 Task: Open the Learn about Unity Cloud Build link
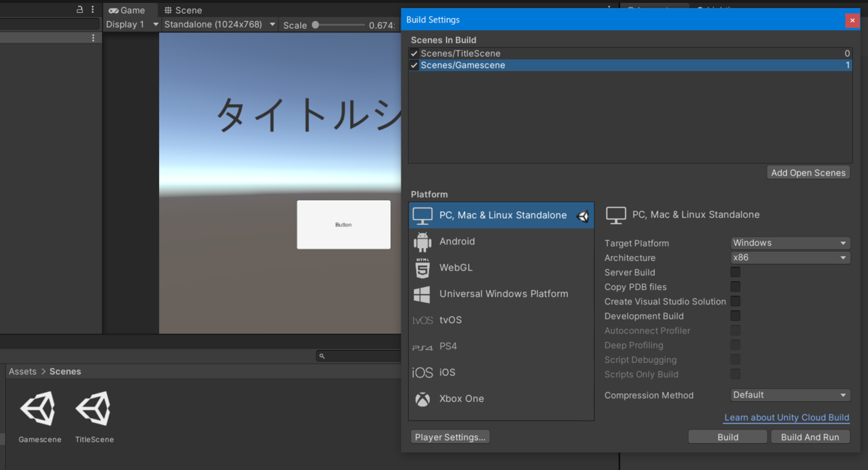click(786, 417)
